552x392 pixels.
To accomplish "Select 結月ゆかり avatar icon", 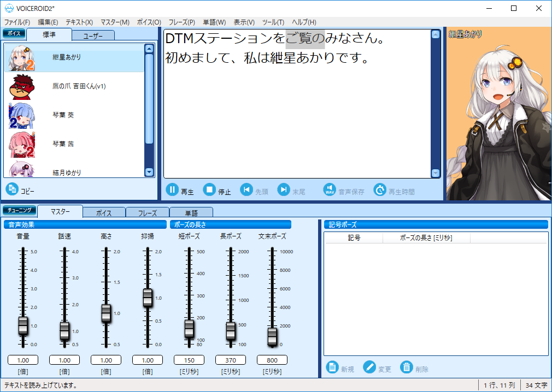I will tap(22, 169).
